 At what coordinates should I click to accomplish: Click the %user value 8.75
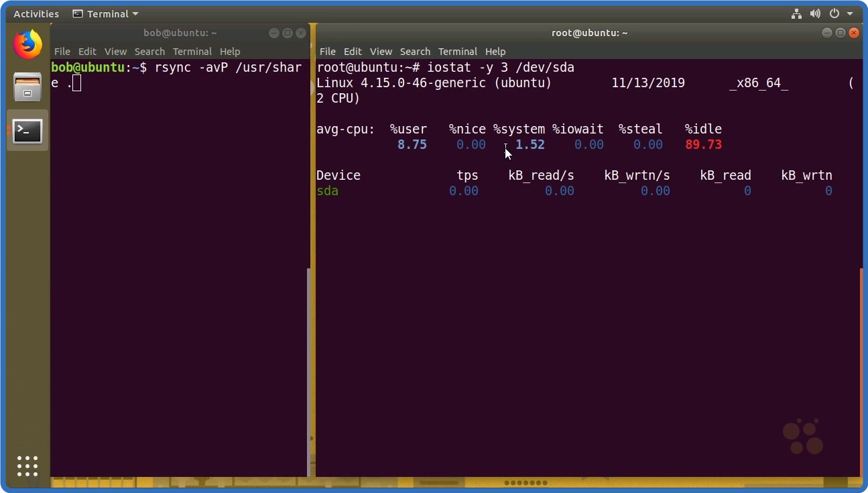click(412, 144)
